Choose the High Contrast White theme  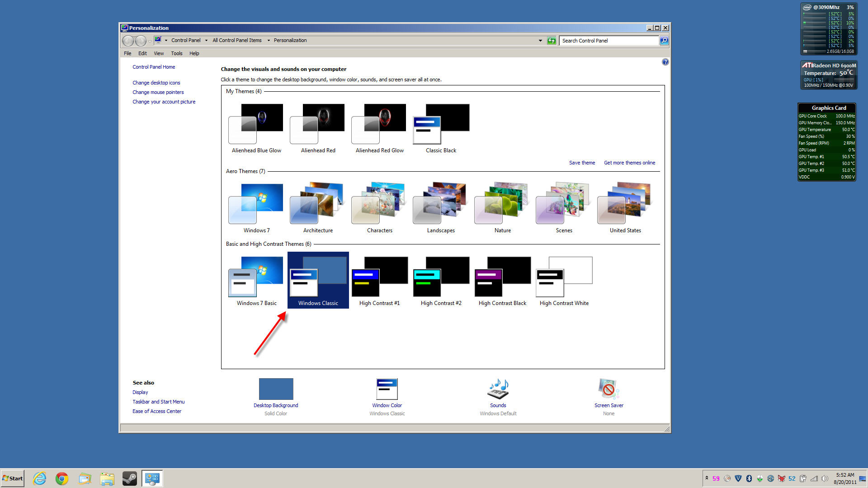pyautogui.click(x=564, y=281)
